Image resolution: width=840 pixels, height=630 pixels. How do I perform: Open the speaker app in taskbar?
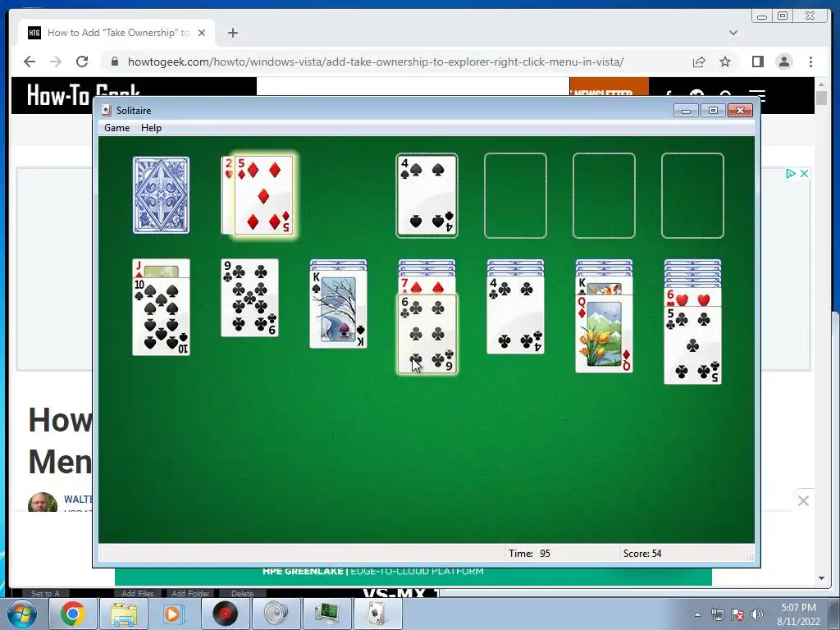276,614
